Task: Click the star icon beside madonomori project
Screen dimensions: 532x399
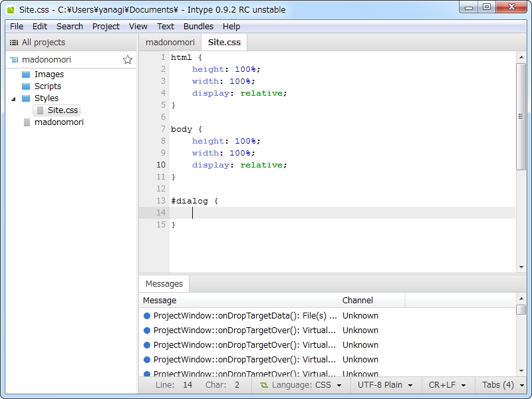Action: [128, 60]
